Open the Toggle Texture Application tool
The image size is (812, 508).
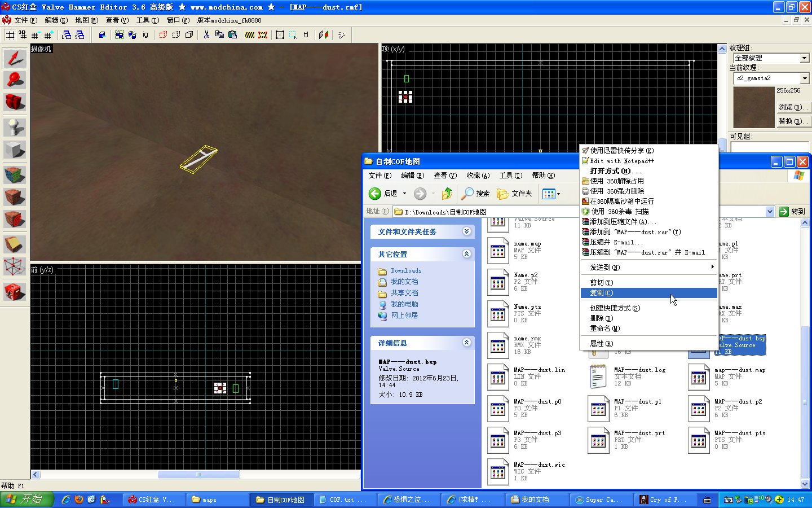click(15, 174)
